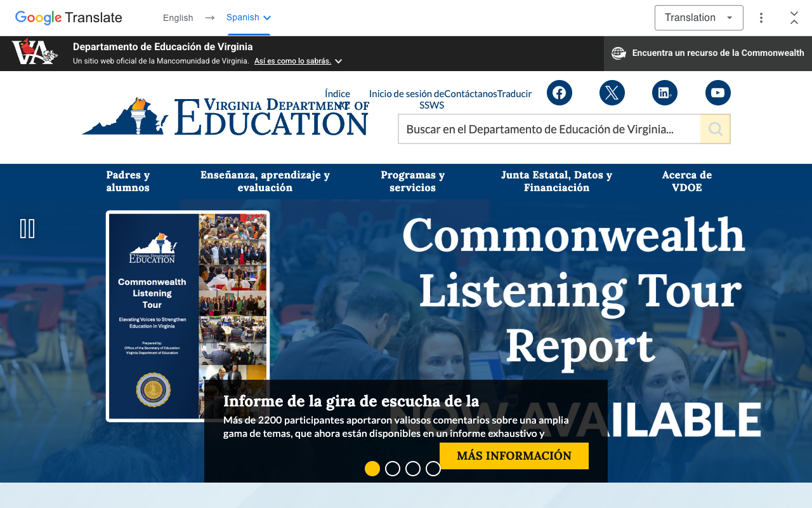
Task: Click 'Departamento de Educación de Virginia' banner title
Action: tap(163, 47)
